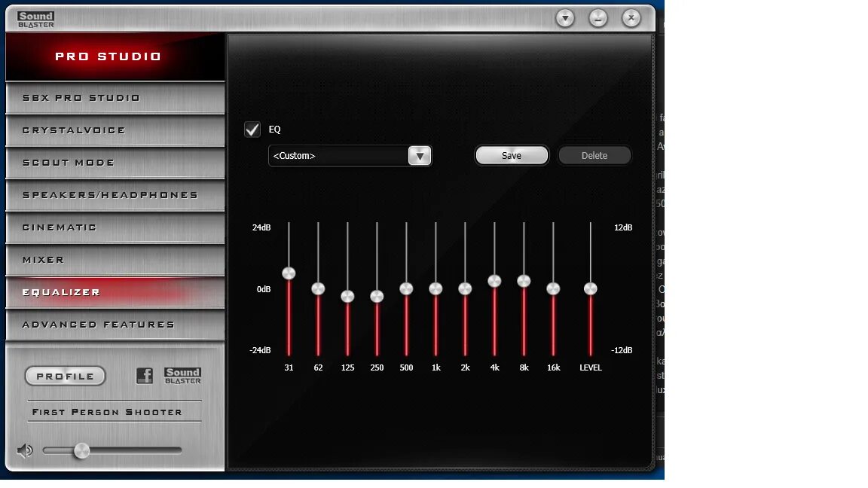Click the 250 Hz band slider knob
This screenshot has width=868, height=488.
(x=377, y=297)
